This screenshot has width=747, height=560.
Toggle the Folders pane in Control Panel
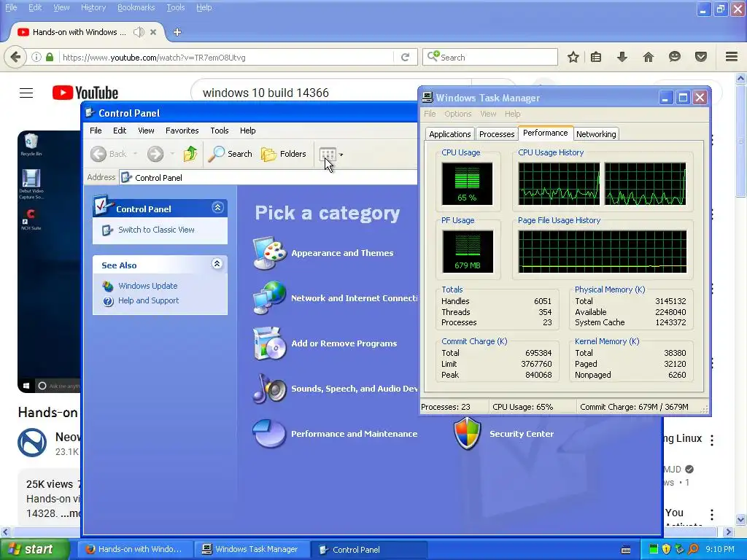pos(284,154)
